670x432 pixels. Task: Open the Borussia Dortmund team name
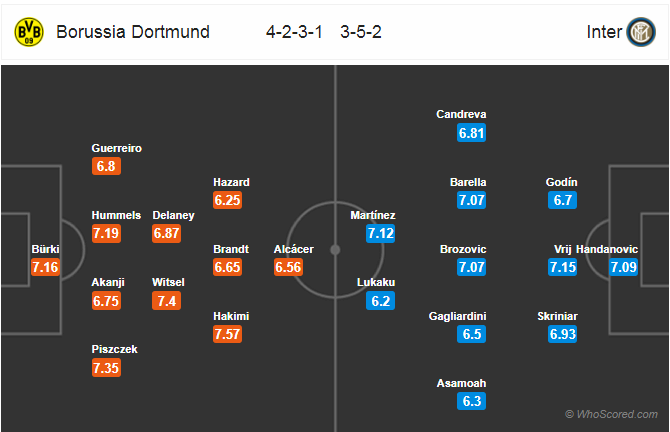[133, 32]
